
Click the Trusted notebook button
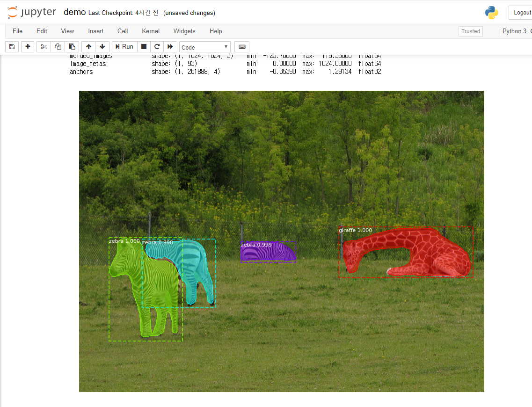471,31
